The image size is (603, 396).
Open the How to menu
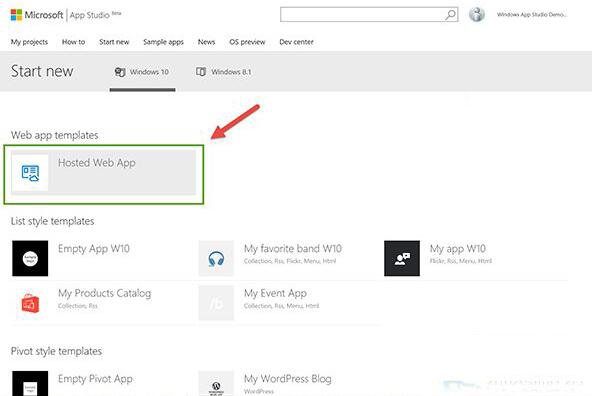73,42
